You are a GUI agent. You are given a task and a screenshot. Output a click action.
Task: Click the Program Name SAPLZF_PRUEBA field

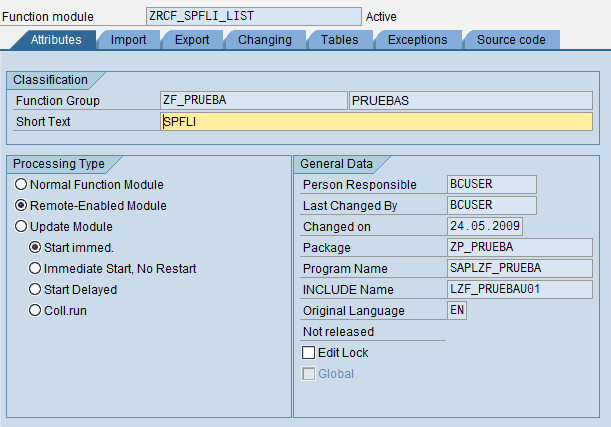pos(520,268)
